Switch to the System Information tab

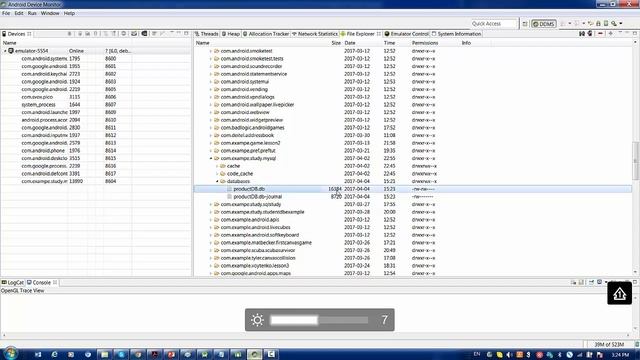tap(457, 34)
